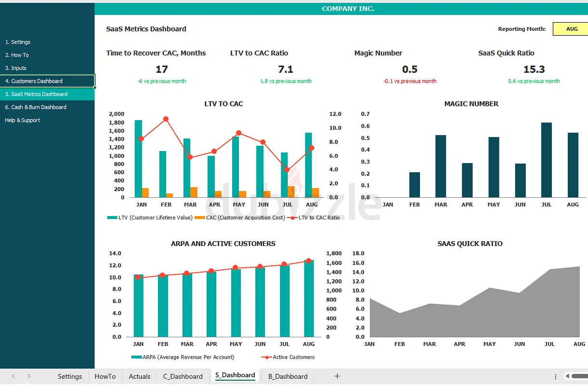Open the Reporting Month AUG dropdown cell
The image size is (588, 385).
pos(572,29)
